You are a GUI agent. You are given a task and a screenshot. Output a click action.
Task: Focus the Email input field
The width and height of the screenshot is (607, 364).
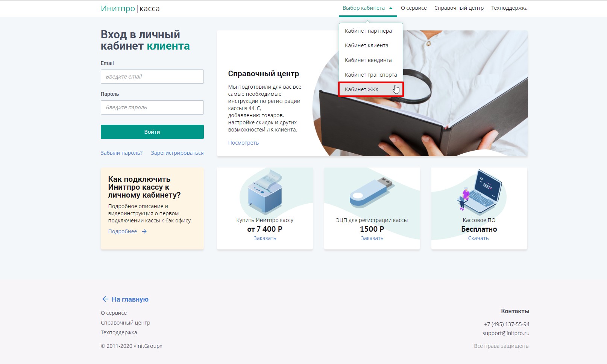point(152,77)
